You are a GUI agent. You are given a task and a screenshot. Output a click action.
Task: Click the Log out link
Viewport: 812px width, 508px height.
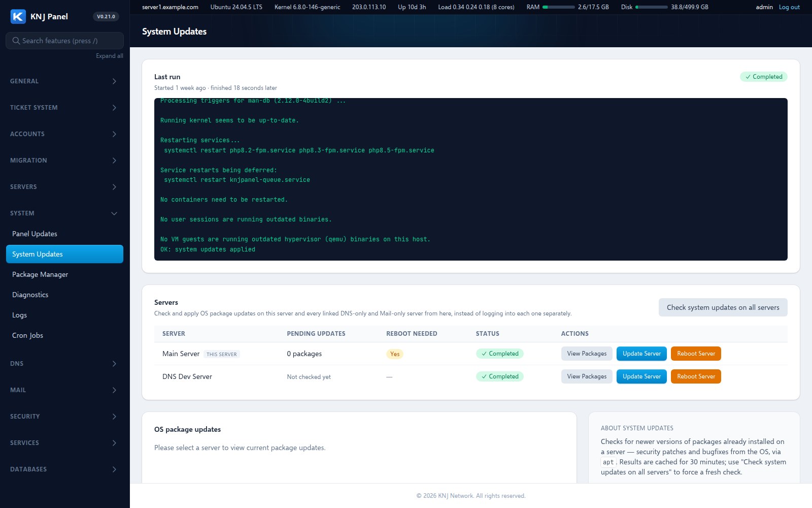[789, 7]
